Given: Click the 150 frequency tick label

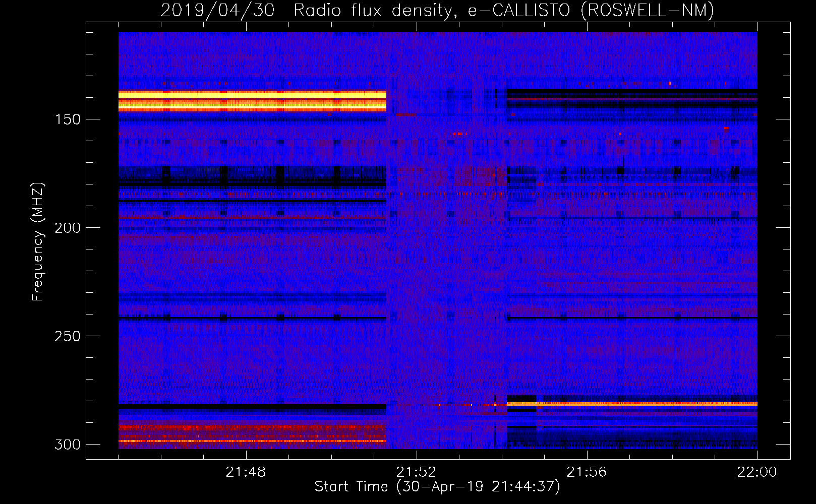Looking at the screenshot, I should click(x=68, y=119).
